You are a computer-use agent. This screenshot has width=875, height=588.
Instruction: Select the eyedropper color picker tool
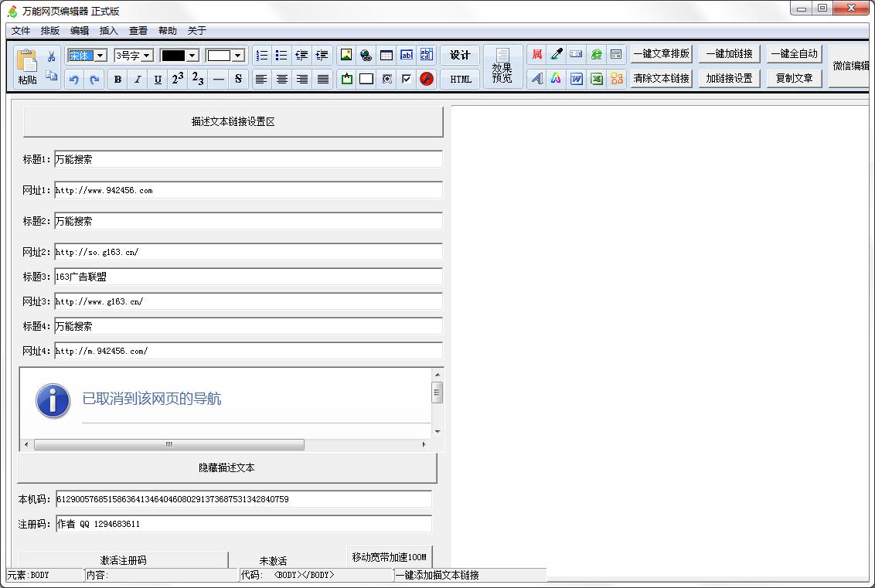[556, 55]
